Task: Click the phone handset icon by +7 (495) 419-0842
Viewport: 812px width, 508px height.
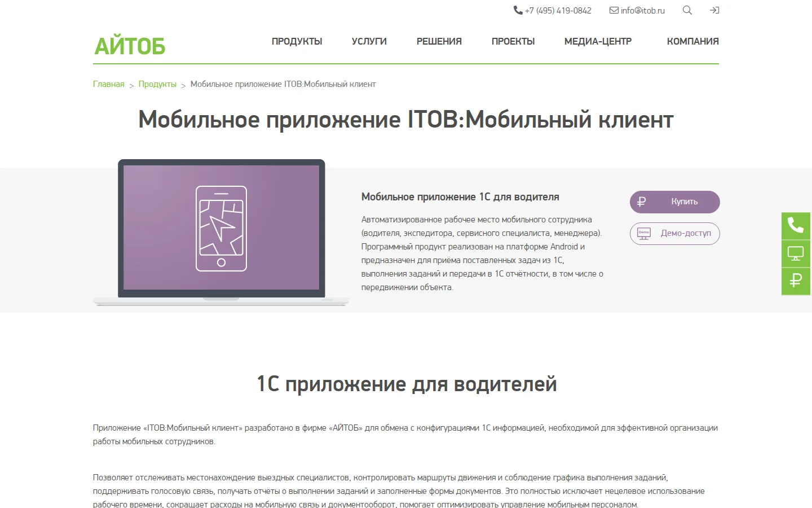Action: tap(518, 10)
